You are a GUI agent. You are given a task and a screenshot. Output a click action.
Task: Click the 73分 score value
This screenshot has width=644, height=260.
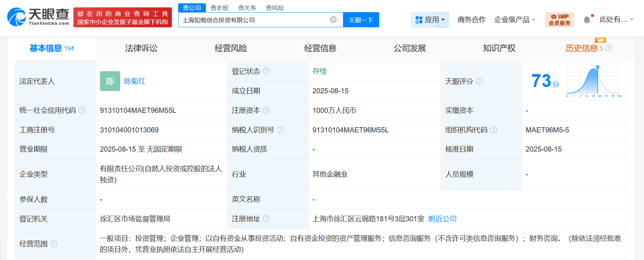coord(545,81)
